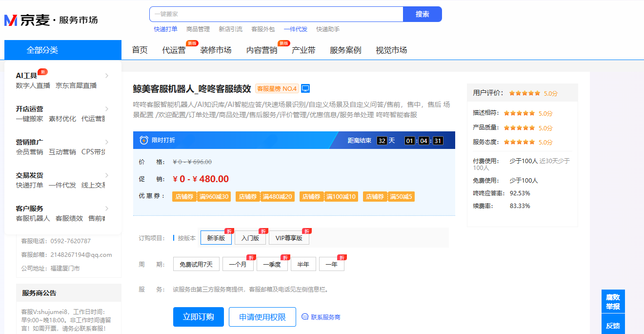The image size is (644, 334).
Task: Click the 客服星榜 NO.4 badge
Action: (277, 89)
